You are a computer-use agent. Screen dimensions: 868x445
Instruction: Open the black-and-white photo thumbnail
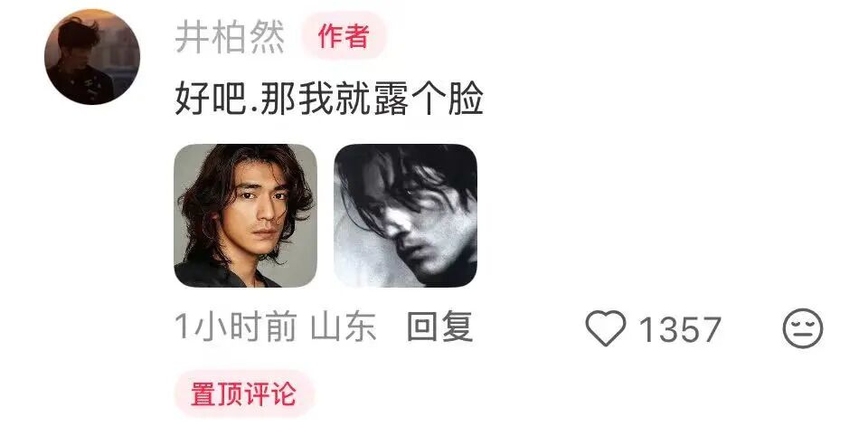click(x=405, y=215)
